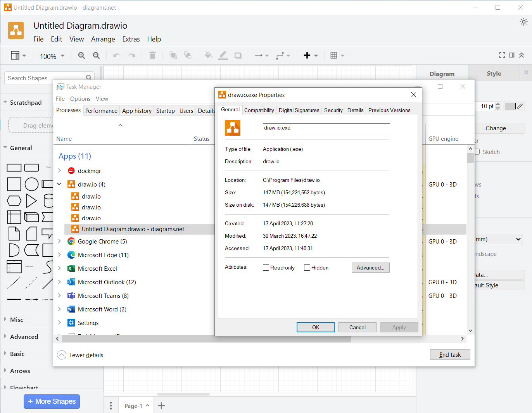Enter fullscreen using the toolbar icon
The image size is (532, 413).
click(502, 55)
